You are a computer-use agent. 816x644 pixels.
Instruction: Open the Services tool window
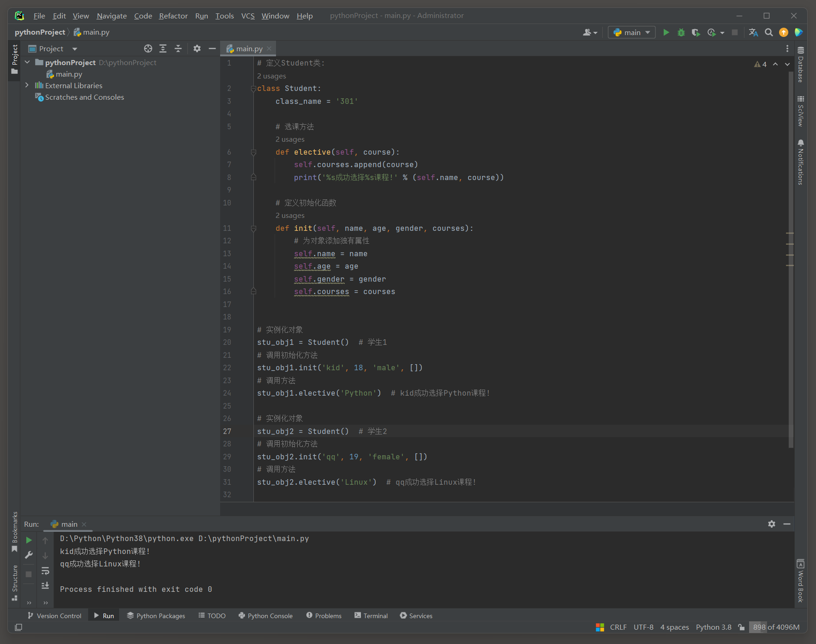(x=416, y=616)
